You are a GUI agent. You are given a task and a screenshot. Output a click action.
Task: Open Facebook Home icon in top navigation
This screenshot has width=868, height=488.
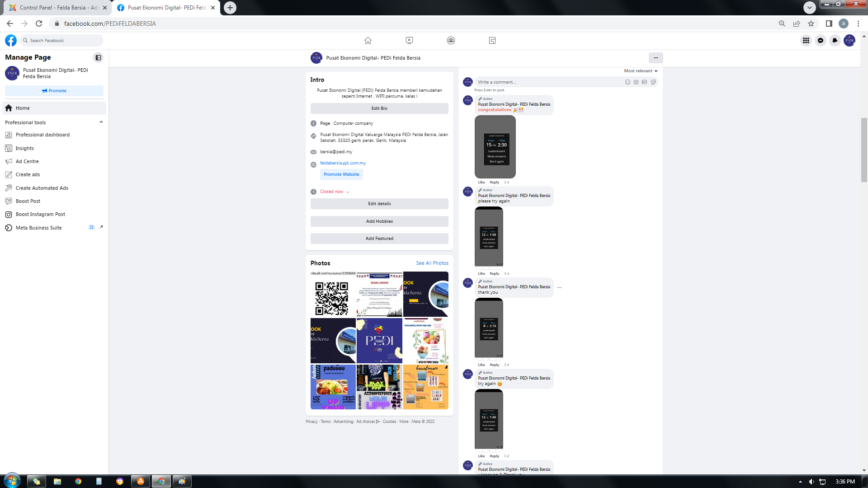[x=368, y=41]
